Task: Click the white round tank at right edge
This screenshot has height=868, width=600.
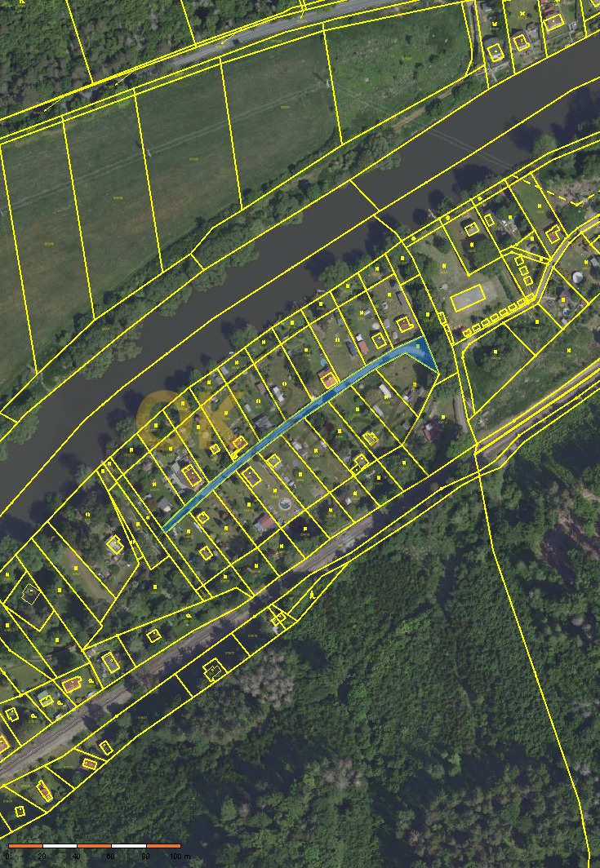Action: pos(580,276)
